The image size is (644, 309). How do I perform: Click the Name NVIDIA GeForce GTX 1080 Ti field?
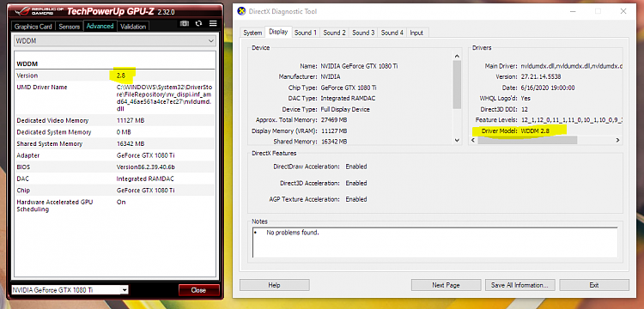[359, 65]
